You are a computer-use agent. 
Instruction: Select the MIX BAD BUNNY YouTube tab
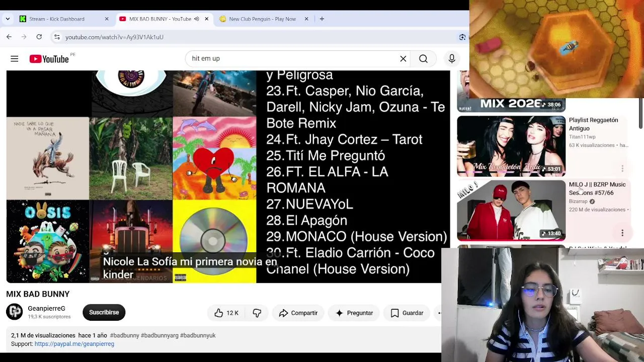(x=160, y=19)
